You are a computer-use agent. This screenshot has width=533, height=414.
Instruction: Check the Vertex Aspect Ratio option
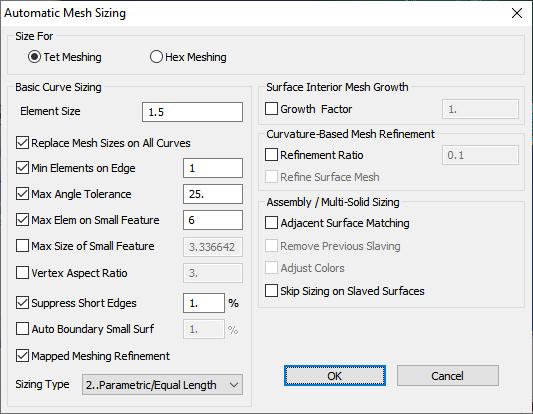(22, 273)
